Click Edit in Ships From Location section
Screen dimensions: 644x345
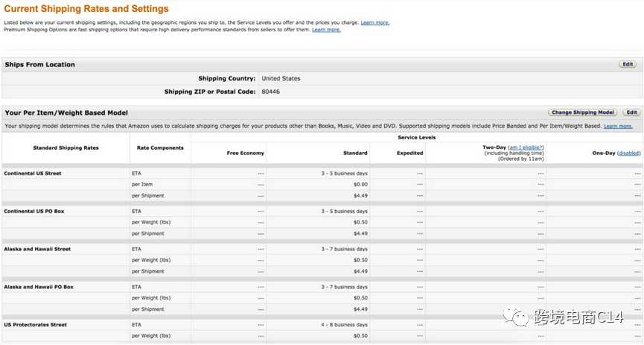click(x=628, y=65)
